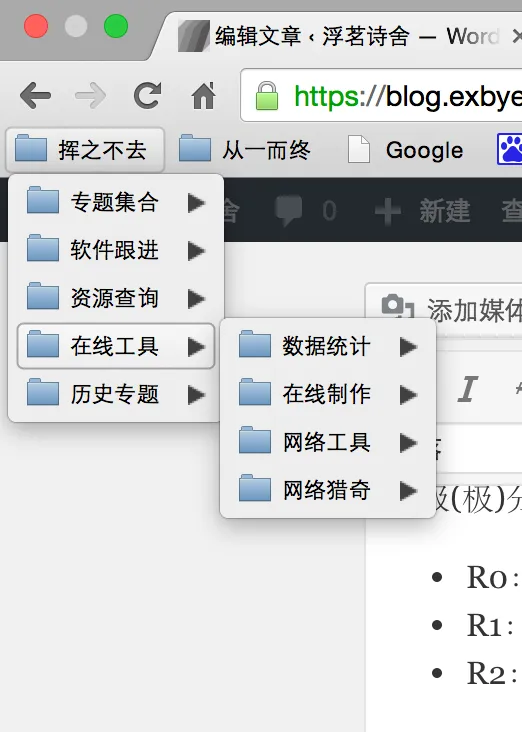Screen dimensions: 522x732
Task: Open the home page icon
Action: [204, 95]
